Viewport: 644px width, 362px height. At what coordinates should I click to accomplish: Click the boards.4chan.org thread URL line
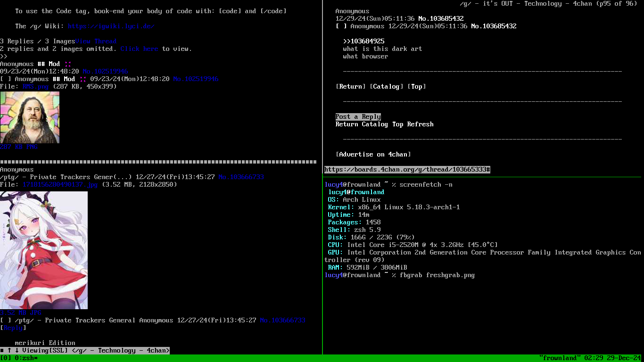[407, 169]
